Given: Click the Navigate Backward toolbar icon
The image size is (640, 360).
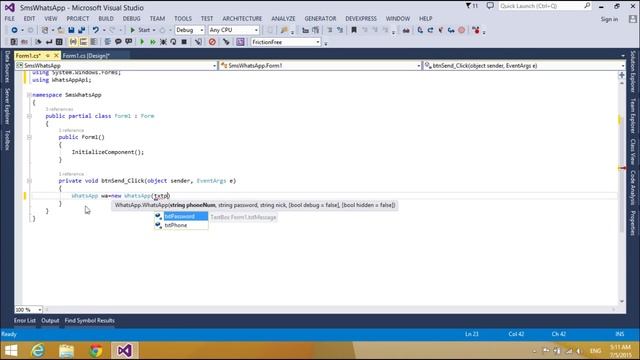Looking at the screenshot, I should [14, 30].
